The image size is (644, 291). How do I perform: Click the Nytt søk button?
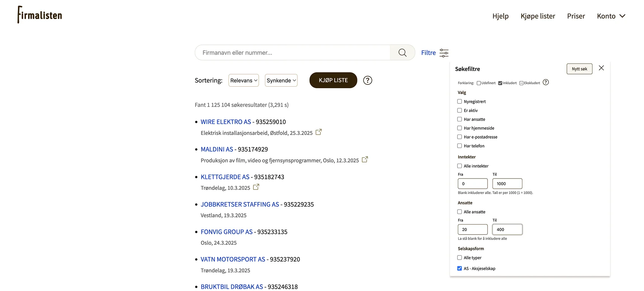tap(579, 69)
